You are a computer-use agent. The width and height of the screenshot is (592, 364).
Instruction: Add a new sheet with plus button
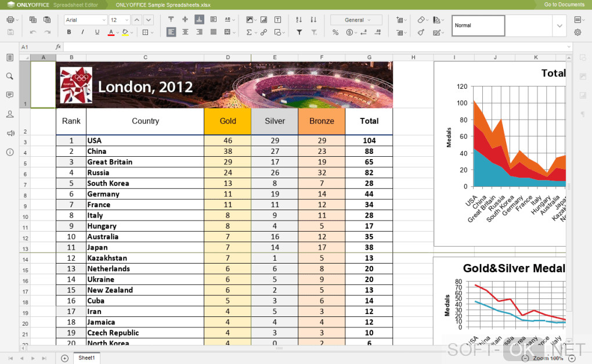click(64, 358)
